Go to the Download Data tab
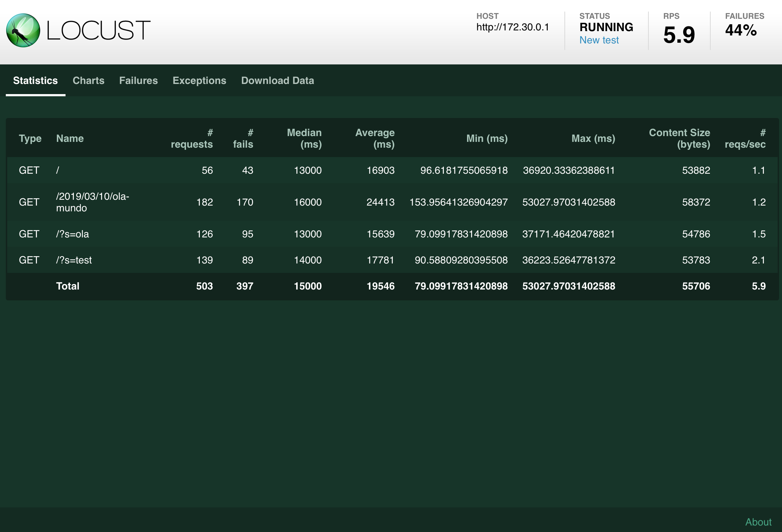 coord(277,80)
